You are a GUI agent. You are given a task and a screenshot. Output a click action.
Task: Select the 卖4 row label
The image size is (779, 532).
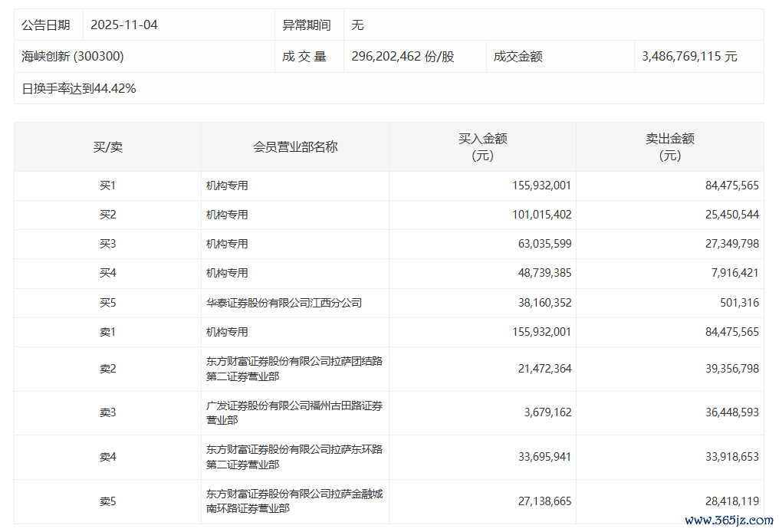(x=108, y=457)
